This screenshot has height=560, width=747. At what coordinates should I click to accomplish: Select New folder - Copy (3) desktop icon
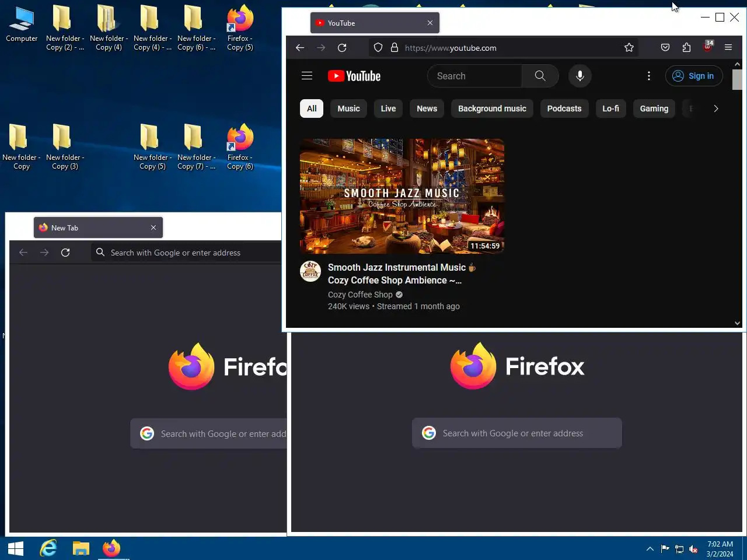tap(65, 147)
